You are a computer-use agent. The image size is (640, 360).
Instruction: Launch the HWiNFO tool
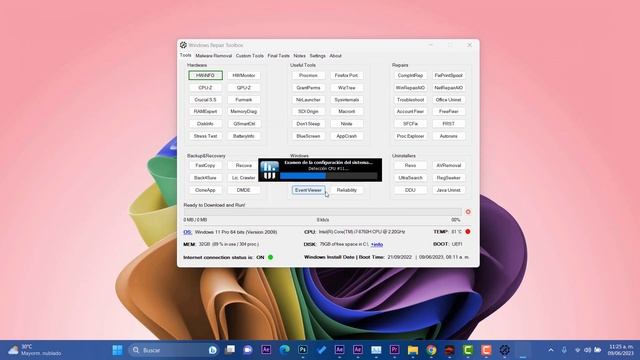coord(205,76)
